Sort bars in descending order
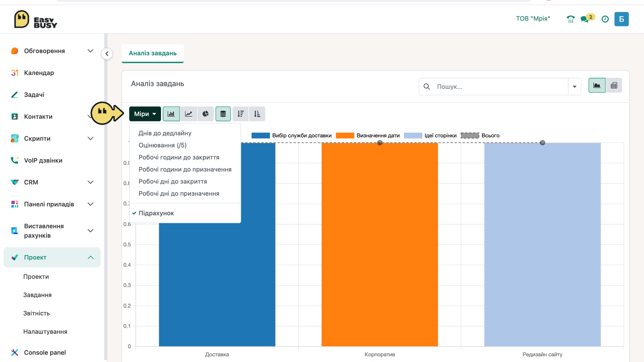Screen dimensions: 644x362 [240, 114]
